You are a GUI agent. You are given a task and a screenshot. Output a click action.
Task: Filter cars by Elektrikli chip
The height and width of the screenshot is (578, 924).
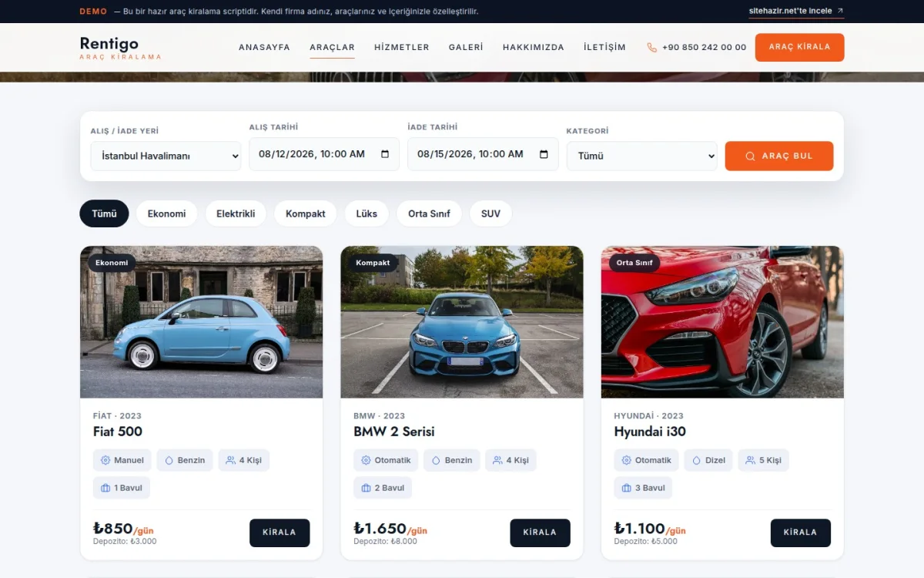pyautogui.click(x=236, y=213)
